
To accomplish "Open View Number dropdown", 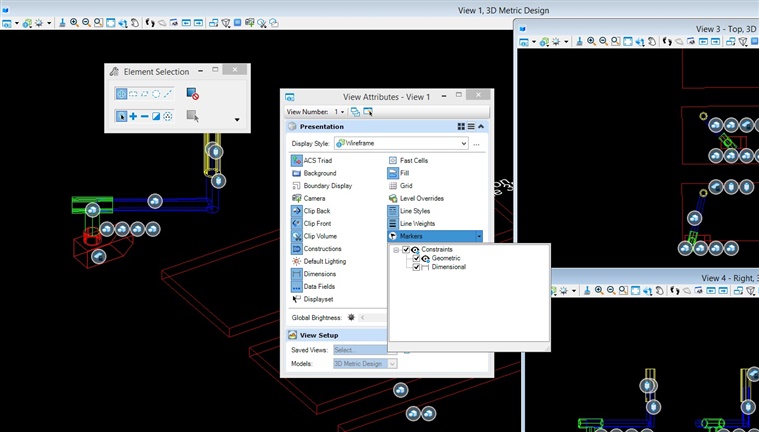I will coord(339,112).
